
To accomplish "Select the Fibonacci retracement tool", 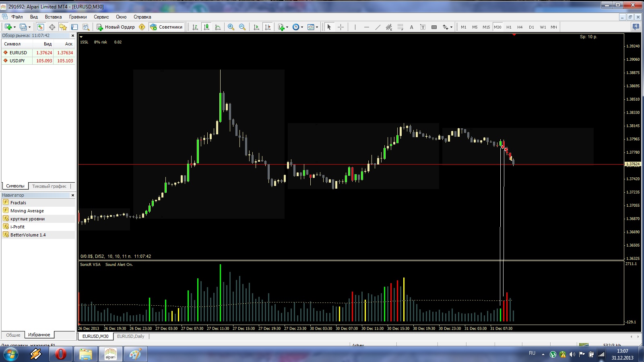I will tap(400, 27).
